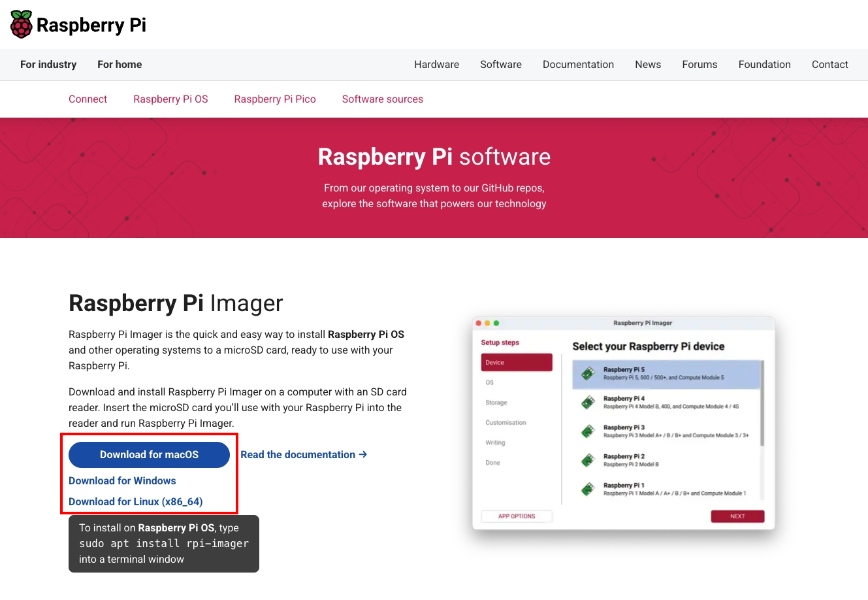Switch to the For industry section
The image size is (868, 600).
pos(48,65)
